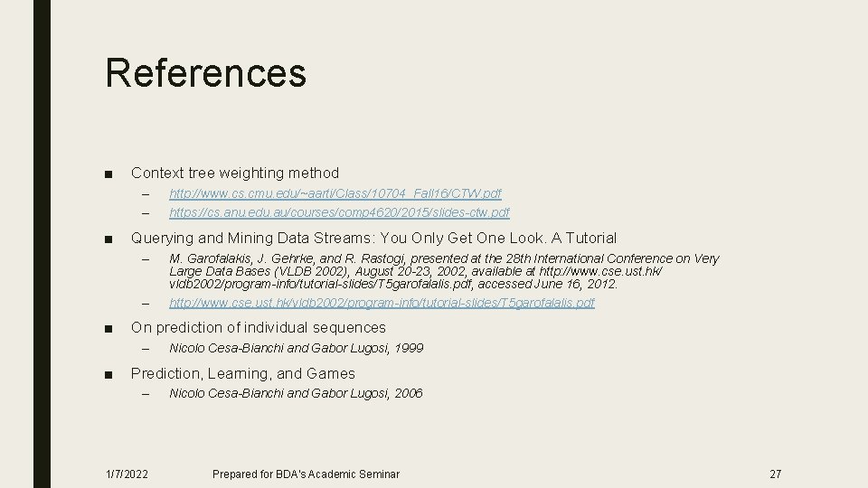
Task: Click the Cesa-Bianchi and Lugosi 1999 citation
Action: [x=296, y=348]
